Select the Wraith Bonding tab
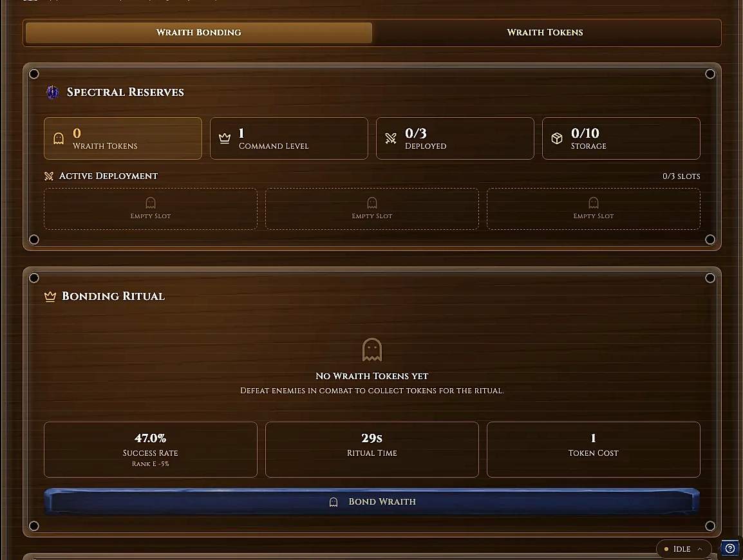The height and width of the screenshot is (560, 743). coord(198,32)
